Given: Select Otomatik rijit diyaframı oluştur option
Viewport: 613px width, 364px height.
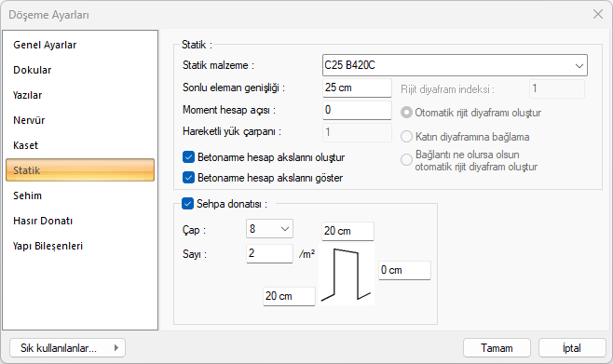Looking at the screenshot, I should (406, 113).
